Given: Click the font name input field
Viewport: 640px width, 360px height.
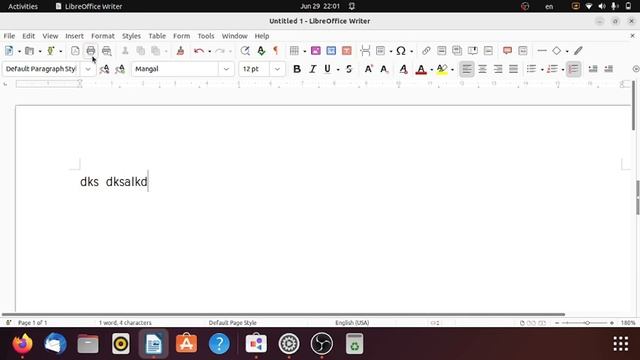Looking at the screenshot, I should (176, 69).
